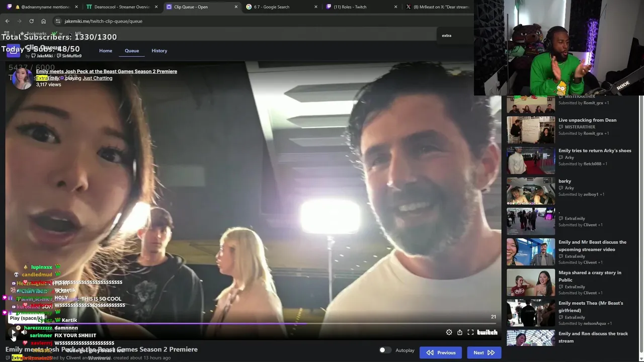This screenshot has height=362, width=644.
Task: Click the address bar URL
Action: 103,21
